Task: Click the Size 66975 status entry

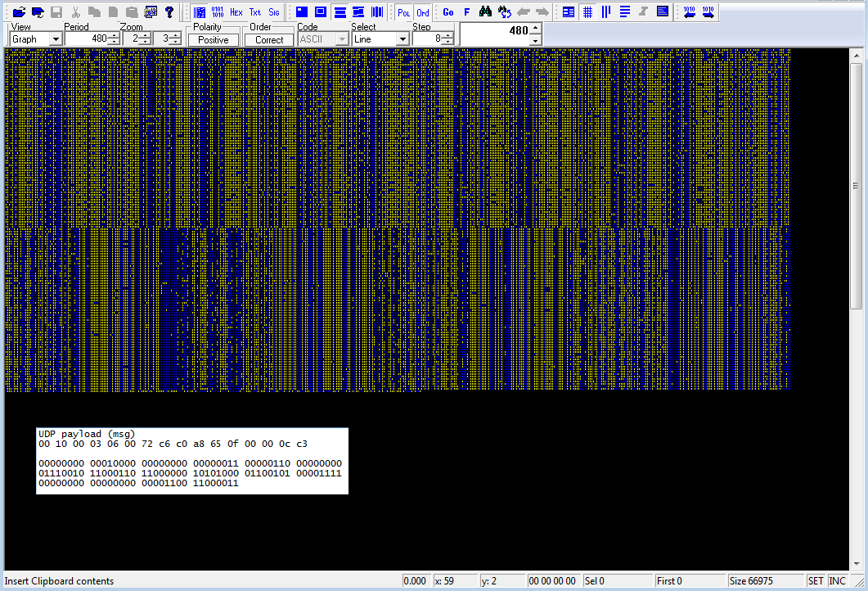Action: tap(765, 581)
